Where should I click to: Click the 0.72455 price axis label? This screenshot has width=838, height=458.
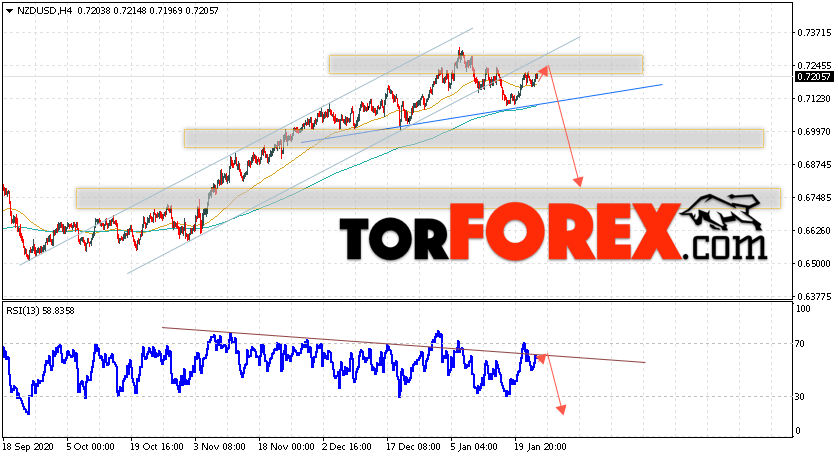(814, 66)
